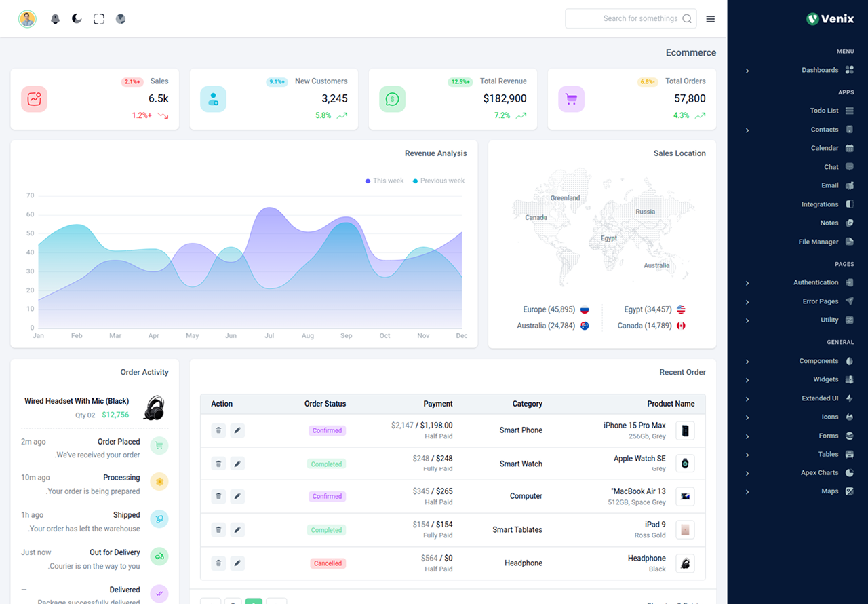The height and width of the screenshot is (604, 868).
Task: Open Todo List from the sidebar
Action: click(x=824, y=111)
